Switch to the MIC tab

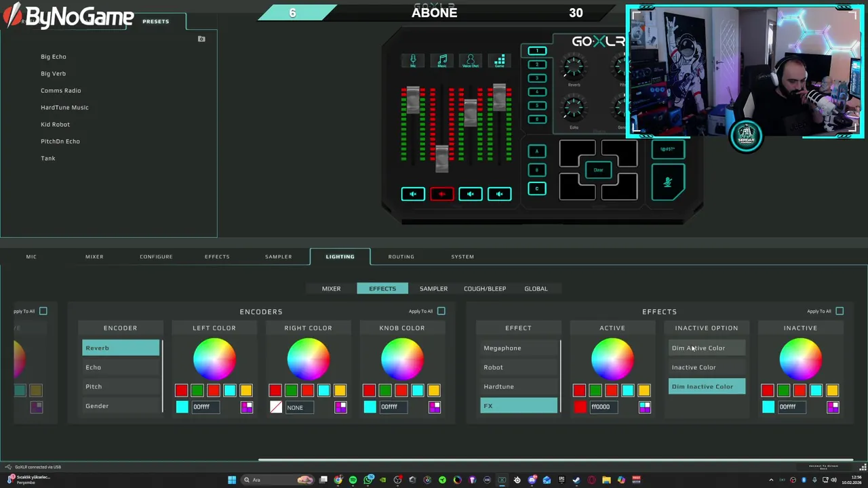[31, 257]
